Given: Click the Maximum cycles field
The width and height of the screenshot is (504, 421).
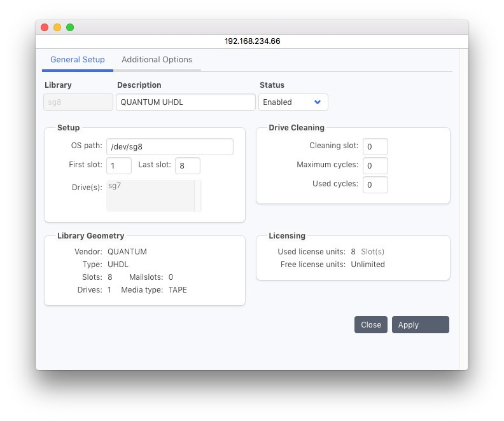Looking at the screenshot, I should [x=375, y=166].
